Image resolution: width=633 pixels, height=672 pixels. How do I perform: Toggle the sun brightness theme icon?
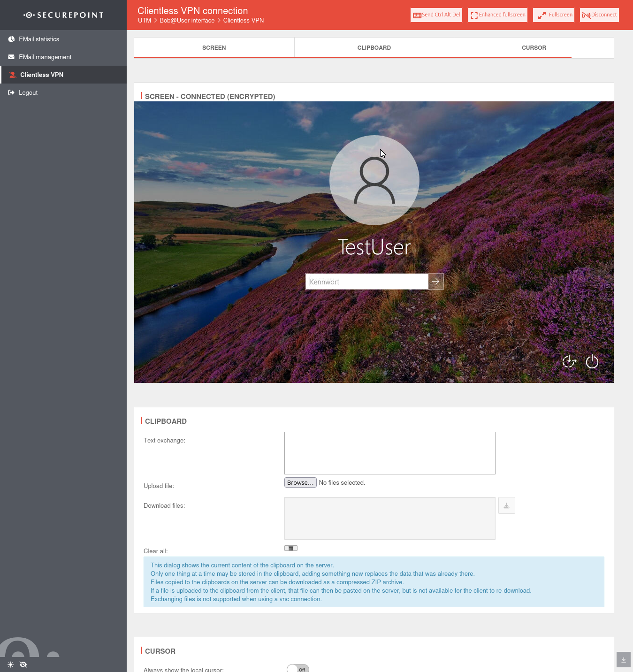(x=11, y=664)
